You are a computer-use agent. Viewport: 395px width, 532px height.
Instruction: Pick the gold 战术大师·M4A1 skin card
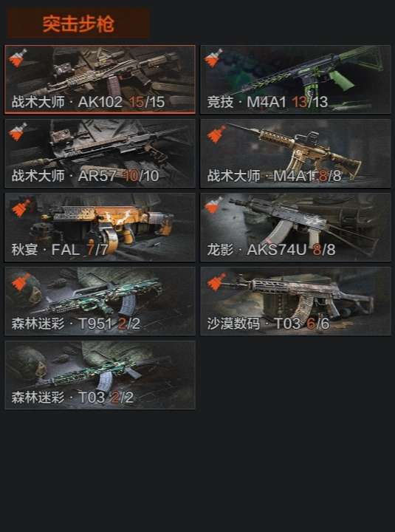click(x=295, y=153)
